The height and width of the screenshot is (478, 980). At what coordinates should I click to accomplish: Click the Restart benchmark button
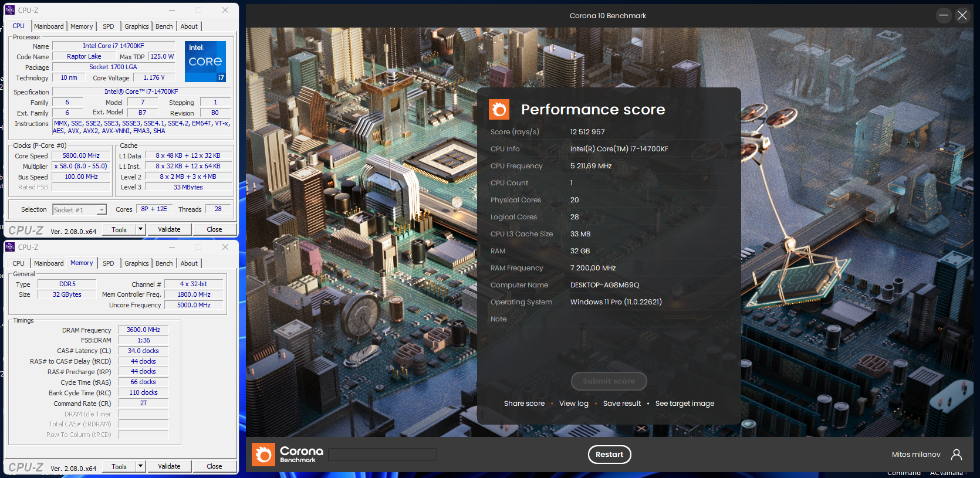[x=609, y=455]
